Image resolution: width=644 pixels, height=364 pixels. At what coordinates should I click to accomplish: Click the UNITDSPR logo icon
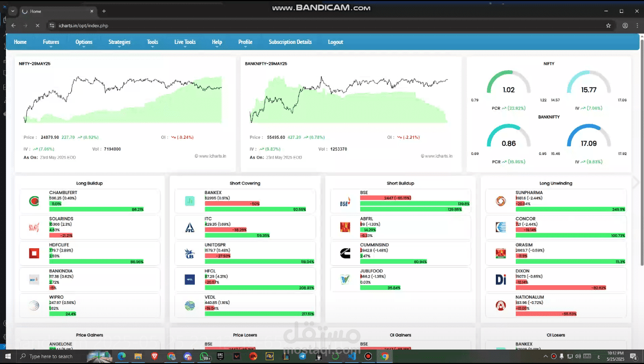point(189,253)
